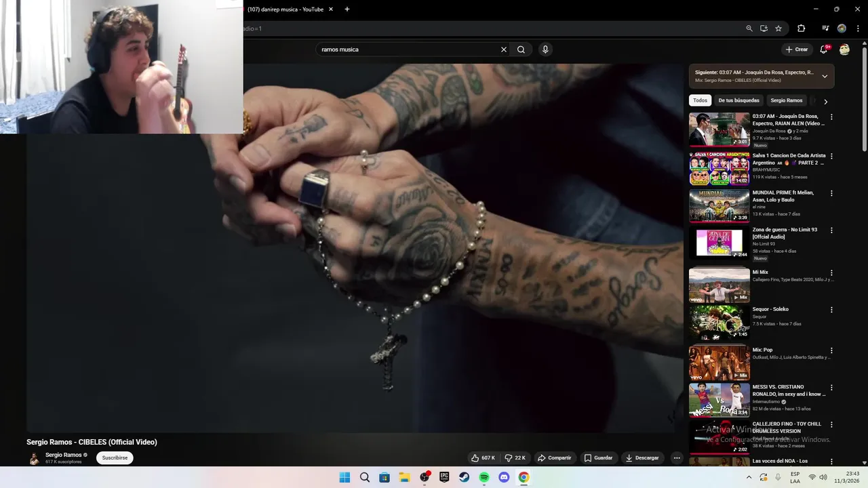
Task: Select the Todos filter chip
Action: click(x=700, y=100)
